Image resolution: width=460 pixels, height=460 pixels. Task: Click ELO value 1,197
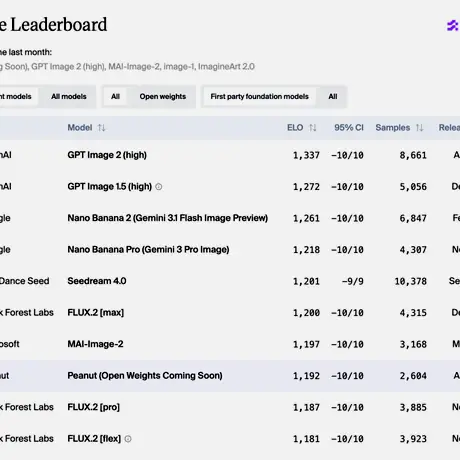[x=306, y=344]
